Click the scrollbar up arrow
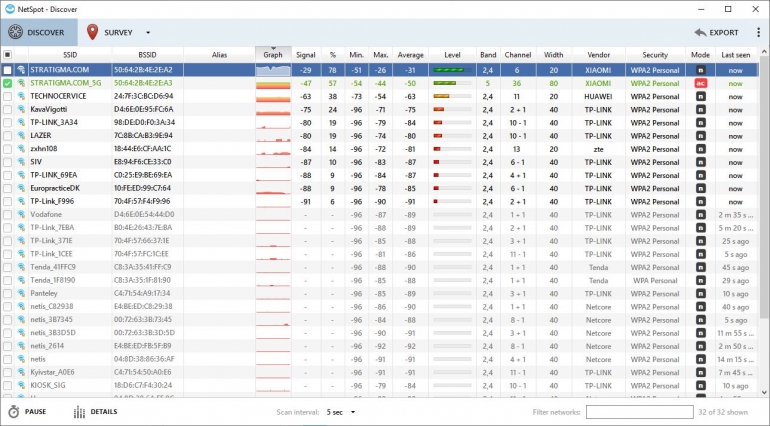 764,52
